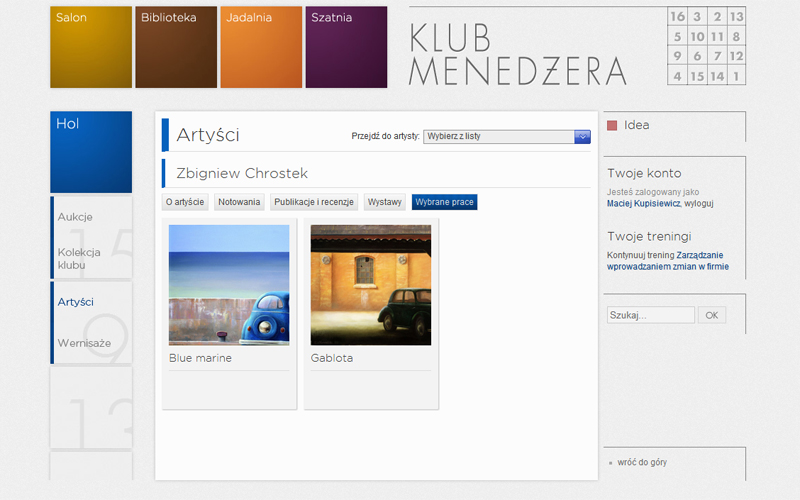Click the magic square number grid

[707, 46]
